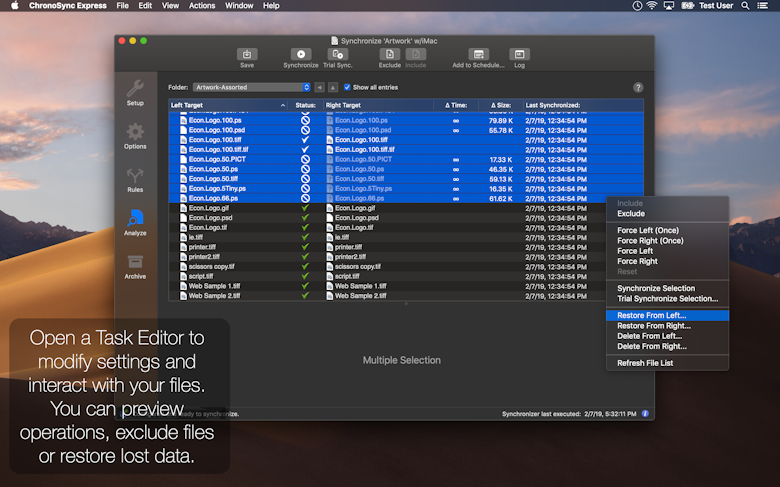780x487 pixels.
Task: Click the file icon of left Econ.Logo.50.PICT
Action: click(183, 159)
